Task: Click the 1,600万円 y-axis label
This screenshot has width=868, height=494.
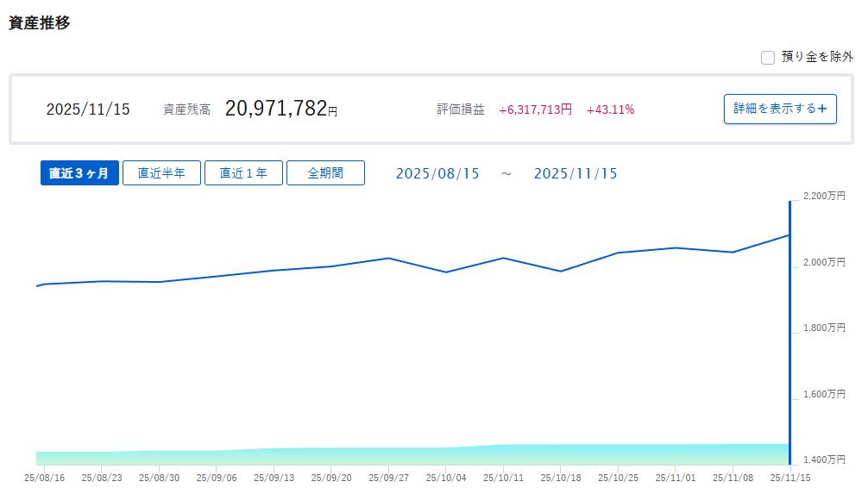Action: coord(824,395)
